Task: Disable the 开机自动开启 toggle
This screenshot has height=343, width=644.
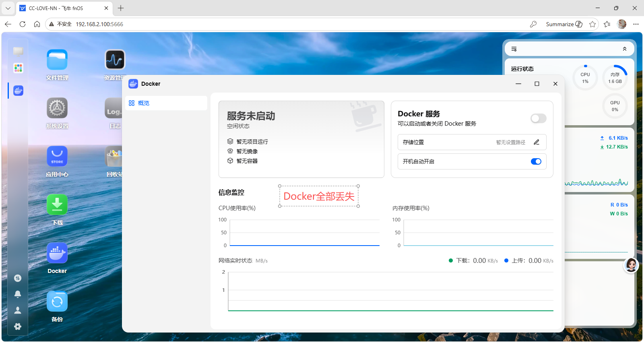Action: [536, 161]
